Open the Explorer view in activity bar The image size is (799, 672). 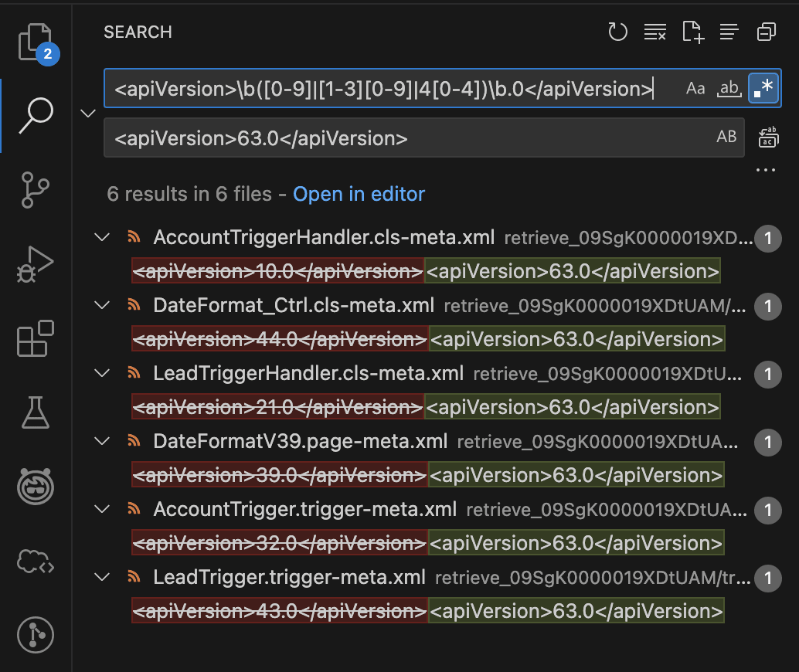click(35, 42)
